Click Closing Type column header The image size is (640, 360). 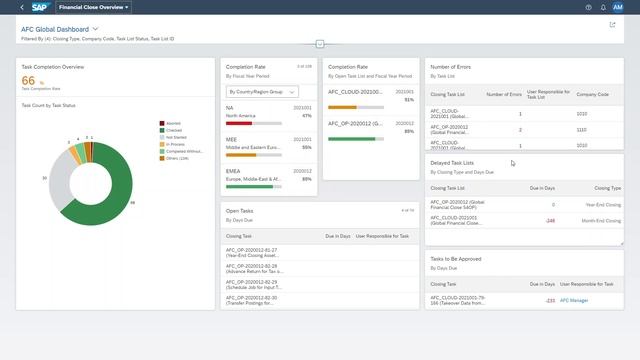click(607, 188)
